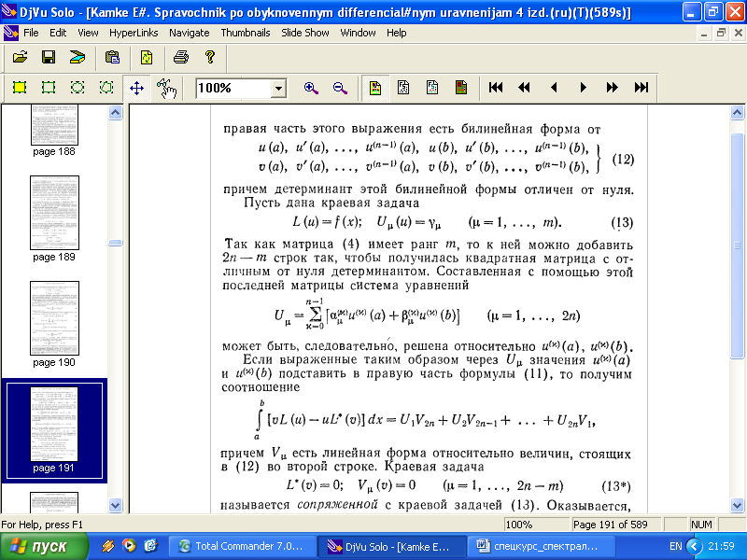Click the zoom in magnifier
Viewport: 747px width, 560px height.
coord(311,88)
